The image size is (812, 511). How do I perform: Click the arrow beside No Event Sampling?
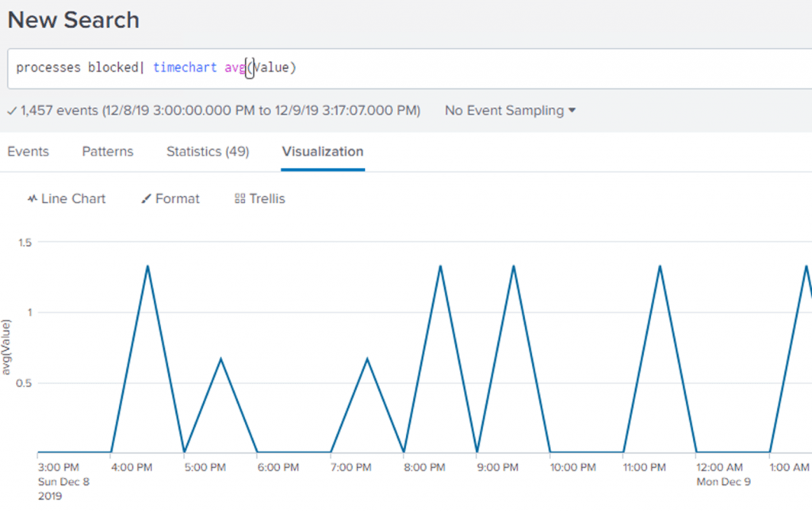(x=572, y=111)
